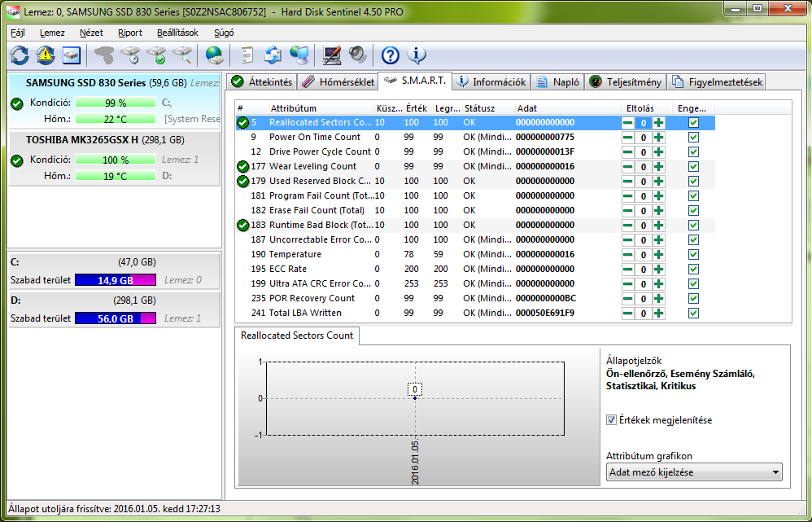Click the disk with green checkmark toolbar icon
Viewport: 812px width, 522px height.
pos(156,55)
